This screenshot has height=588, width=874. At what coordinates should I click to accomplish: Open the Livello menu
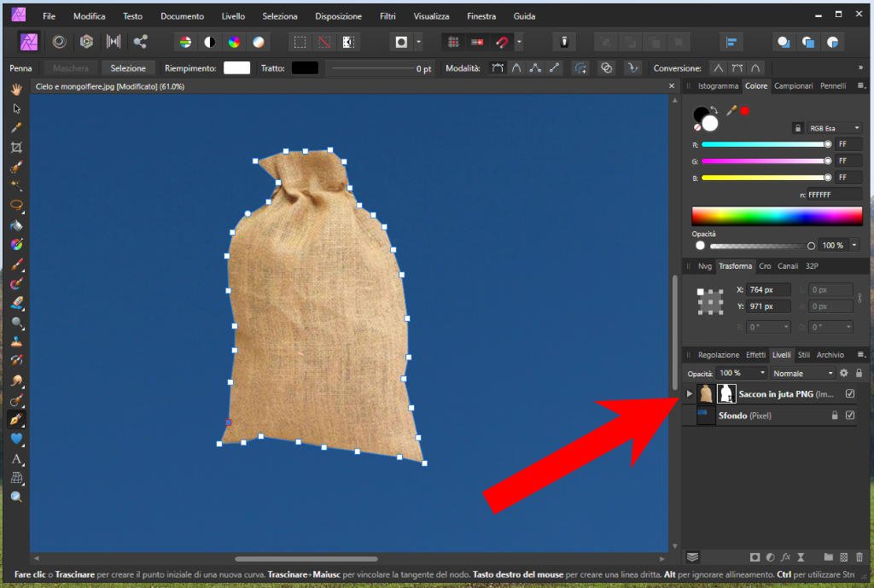tap(233, 16)
